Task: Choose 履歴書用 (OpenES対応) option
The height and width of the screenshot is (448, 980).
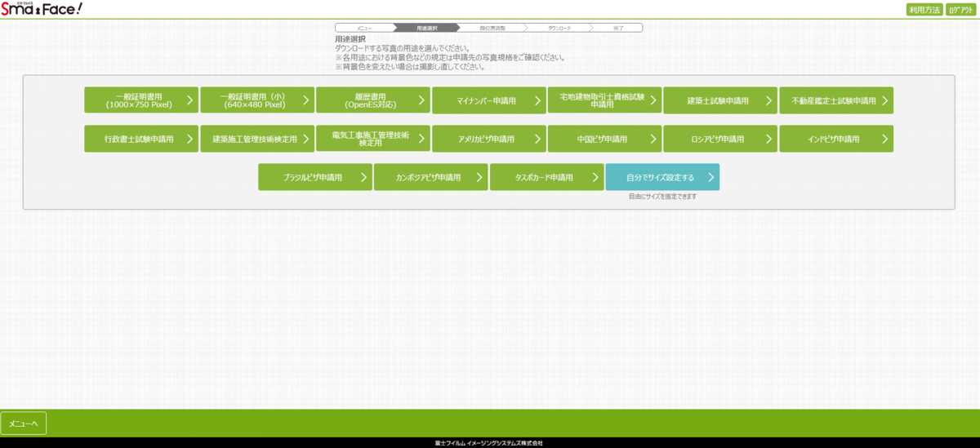Action: point(372,100)
